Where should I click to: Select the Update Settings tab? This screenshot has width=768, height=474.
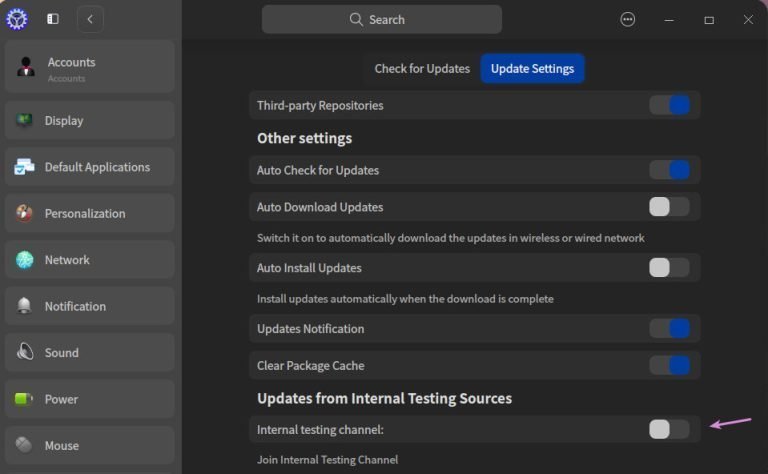[532, 69]
